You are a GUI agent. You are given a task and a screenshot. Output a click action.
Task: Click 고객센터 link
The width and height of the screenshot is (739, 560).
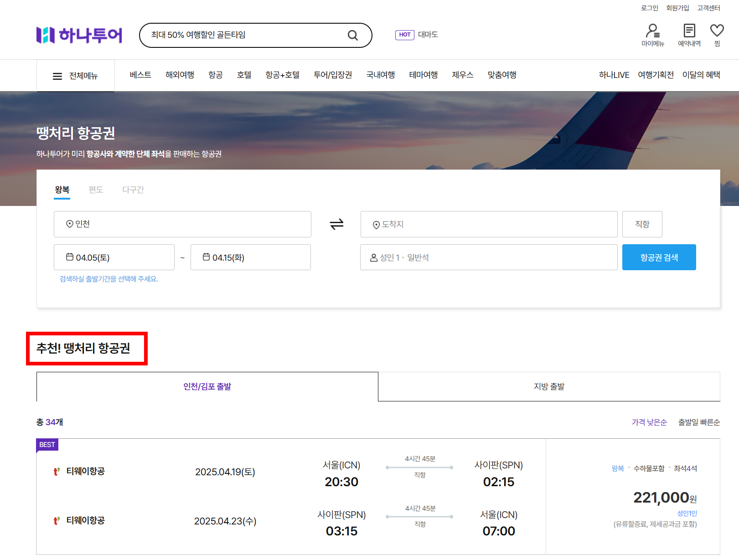tap(709, 8)
